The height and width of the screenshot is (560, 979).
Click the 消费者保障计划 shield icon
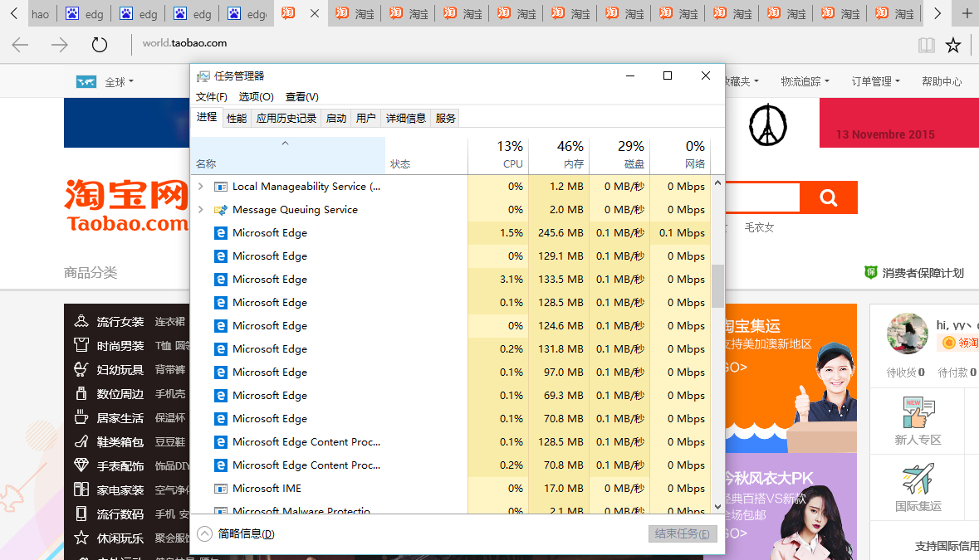click(x=870, y=272)
